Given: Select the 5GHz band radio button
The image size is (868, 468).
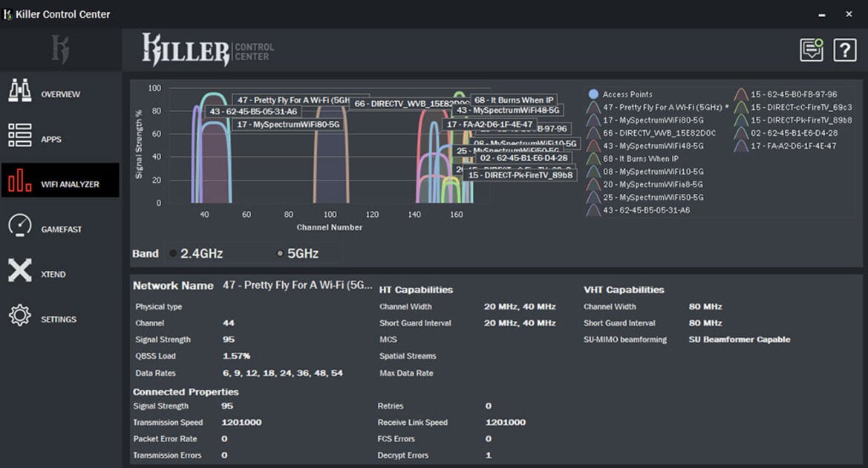Looking at the screenshot, I should [280, 253].
